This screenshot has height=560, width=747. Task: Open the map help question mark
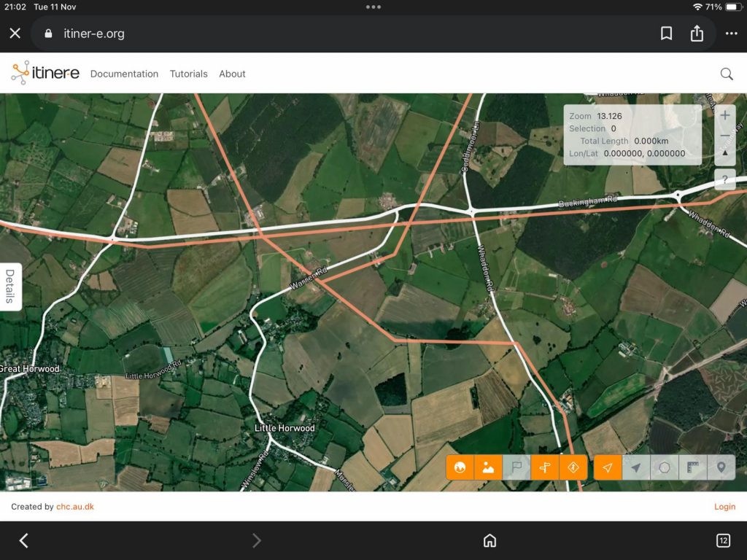click(724, 179)
